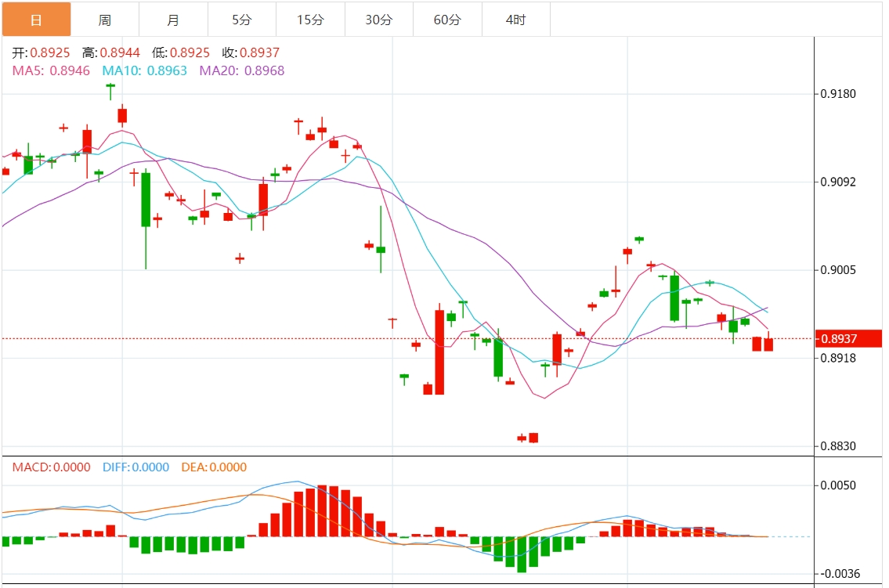Click the 0.8830 price axis label
Screen dimensions: 889x588
[x=839, y=446]
